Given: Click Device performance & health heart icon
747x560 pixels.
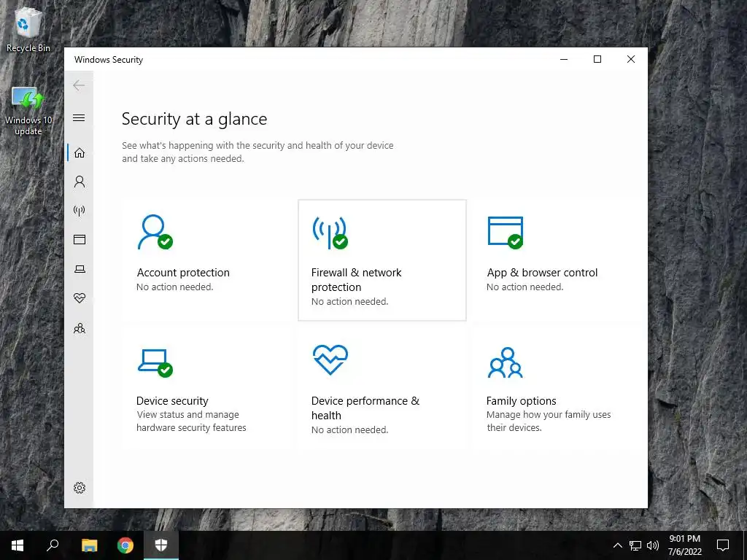Looking at the screenshot, I should [x=330, y=359].
